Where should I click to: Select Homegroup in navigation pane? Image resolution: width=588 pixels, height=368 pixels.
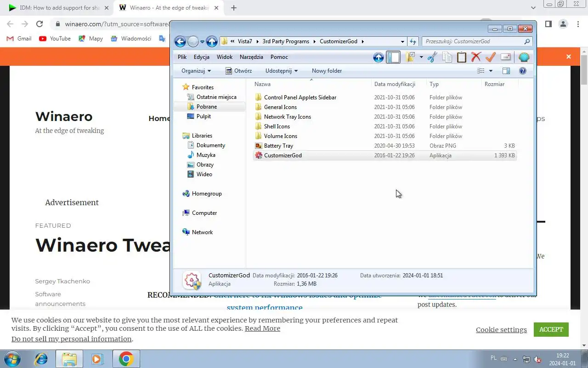coord(207,194)
